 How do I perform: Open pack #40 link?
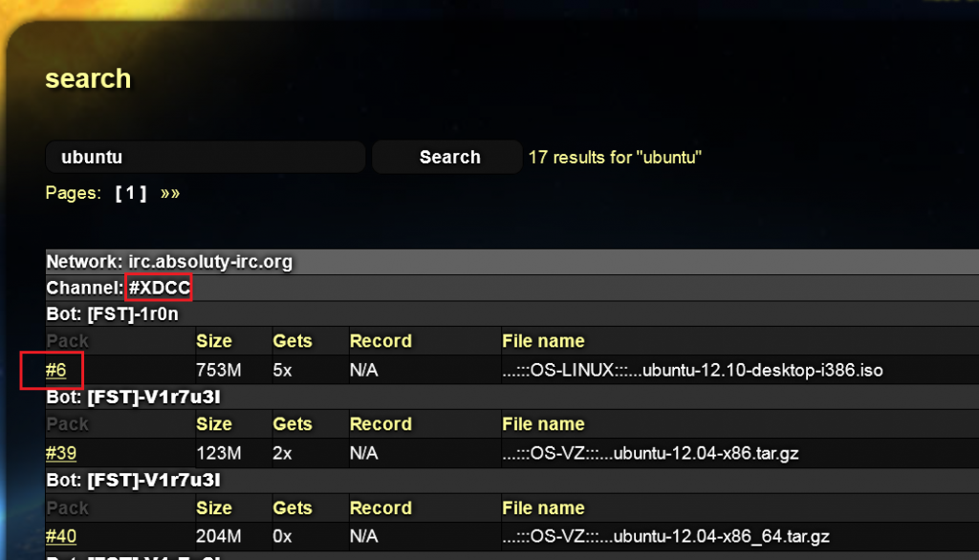coord(60,536)
